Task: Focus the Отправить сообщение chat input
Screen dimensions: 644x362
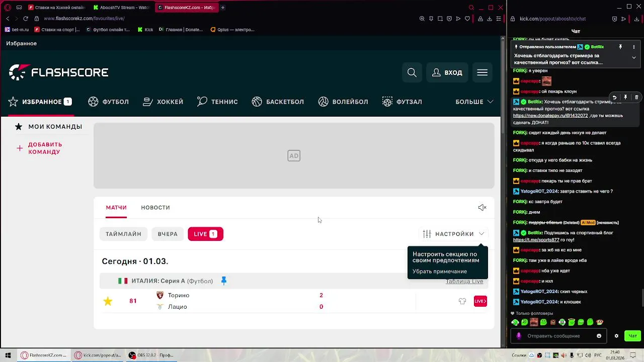Action: pos(553,336)
